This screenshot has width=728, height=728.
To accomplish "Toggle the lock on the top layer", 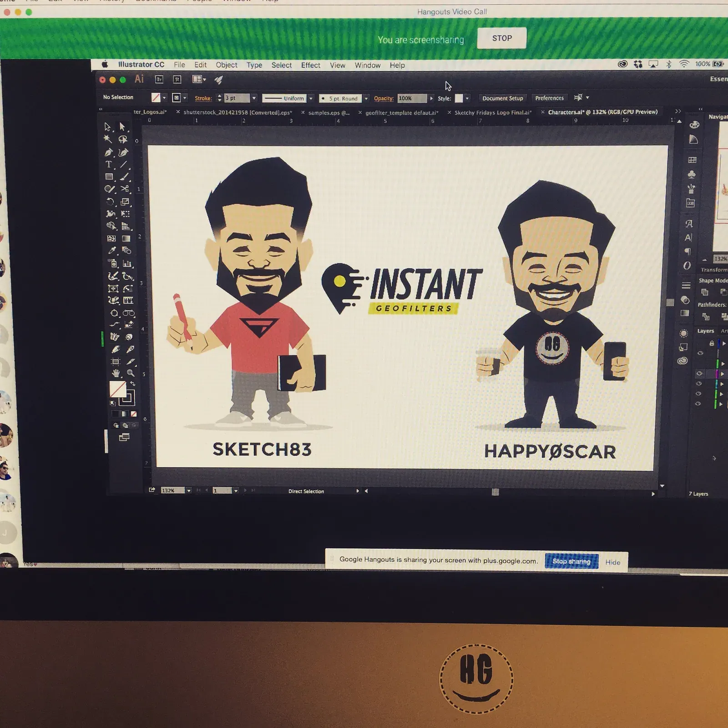I will coord(712,343).
